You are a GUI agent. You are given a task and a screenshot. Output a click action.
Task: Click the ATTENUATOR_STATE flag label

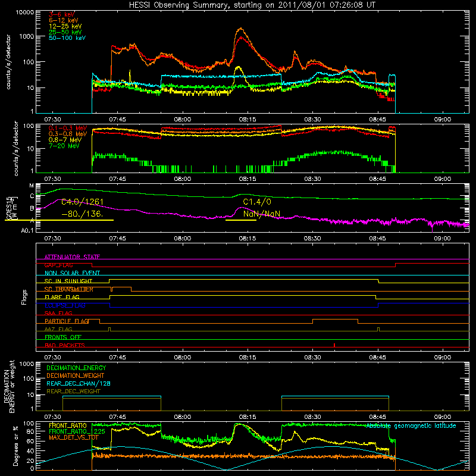click(72, 257)
